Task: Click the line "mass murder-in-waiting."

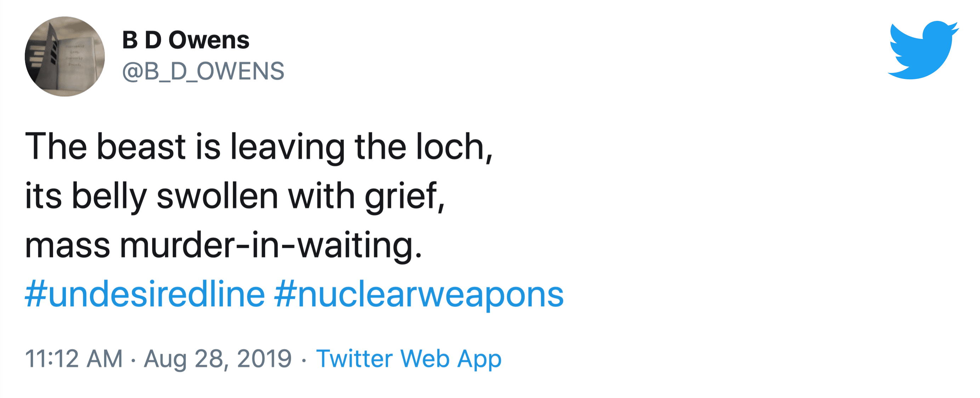Action: tap(224, 246)
